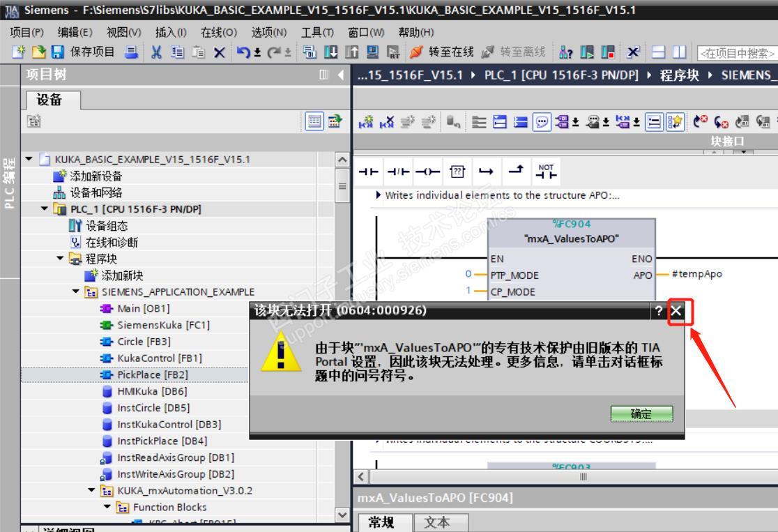Click the Undo arrow icon
Screen dimensions: 778x532
(x=243, y=52)
